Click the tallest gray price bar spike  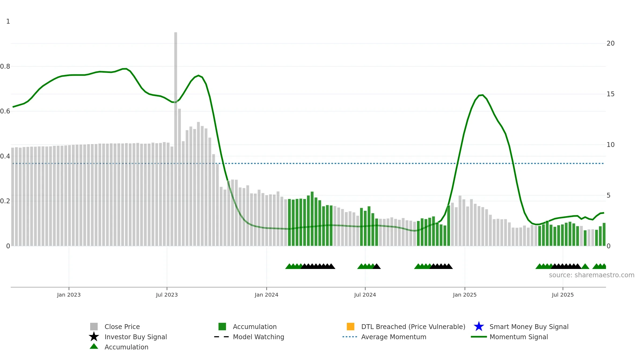pos(176,139)
